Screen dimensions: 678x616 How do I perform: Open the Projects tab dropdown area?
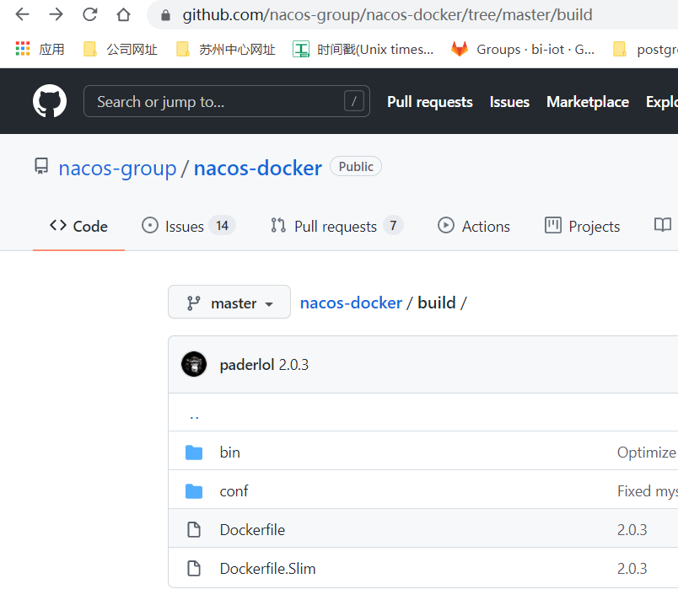(582, 226)
